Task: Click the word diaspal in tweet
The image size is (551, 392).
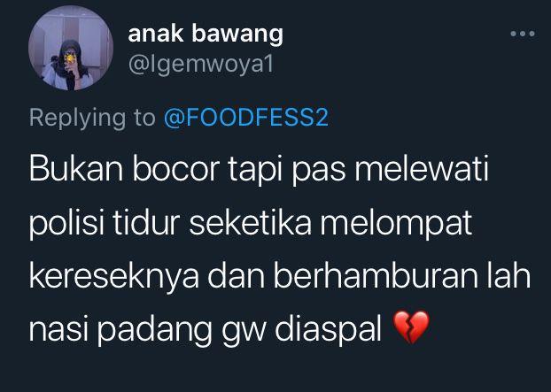Action: pos(329,331)
